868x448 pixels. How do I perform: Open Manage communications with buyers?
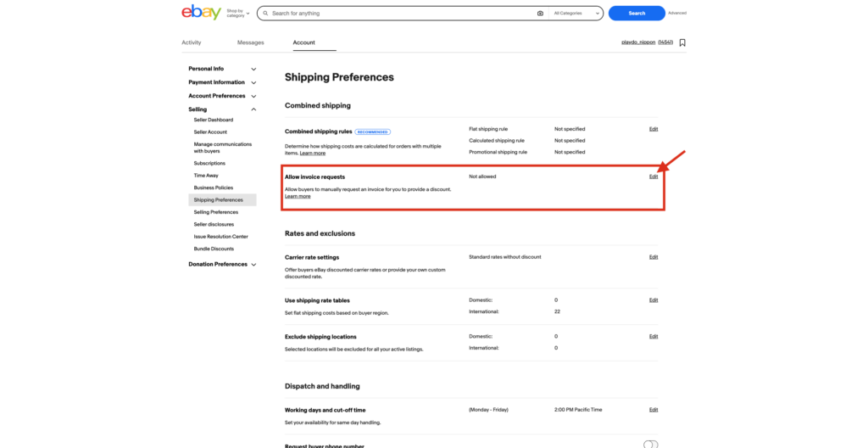[x=223, y=148]
